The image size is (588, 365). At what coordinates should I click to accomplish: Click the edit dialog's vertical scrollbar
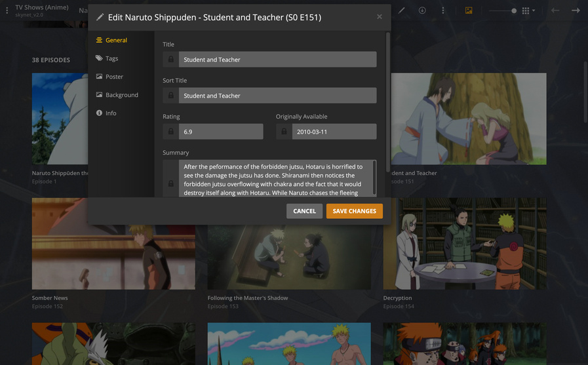388,102
